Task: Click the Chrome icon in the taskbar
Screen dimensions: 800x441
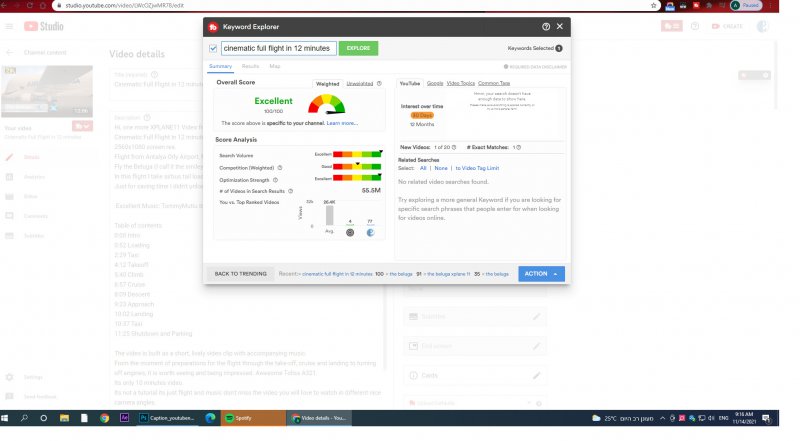Action: point(105,417)
